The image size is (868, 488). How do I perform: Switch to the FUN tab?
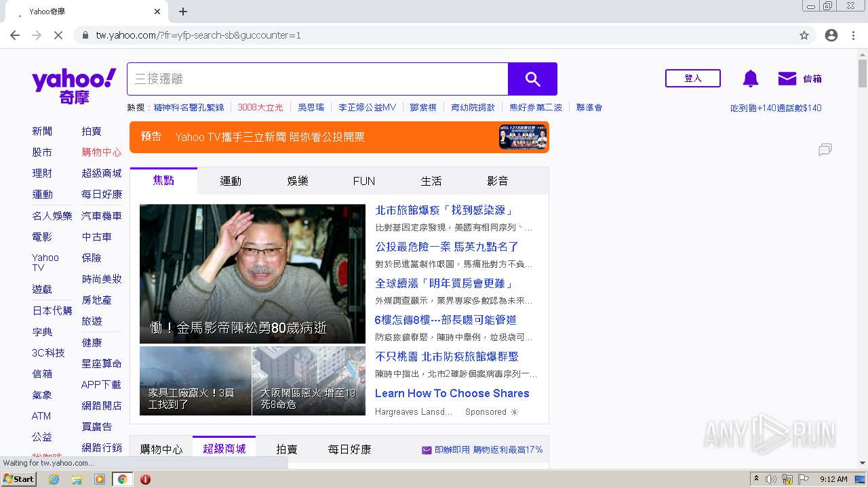(x=364, y=181)
